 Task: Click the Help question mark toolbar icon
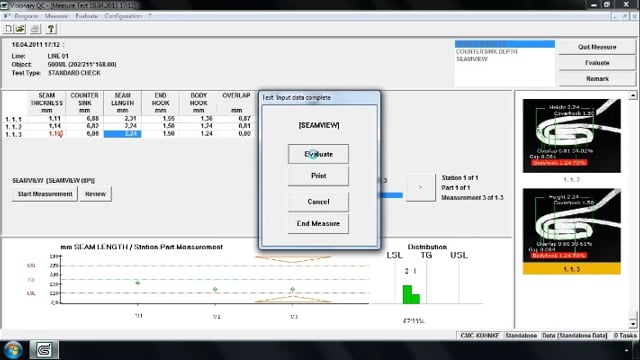click(x=51, y=29)
